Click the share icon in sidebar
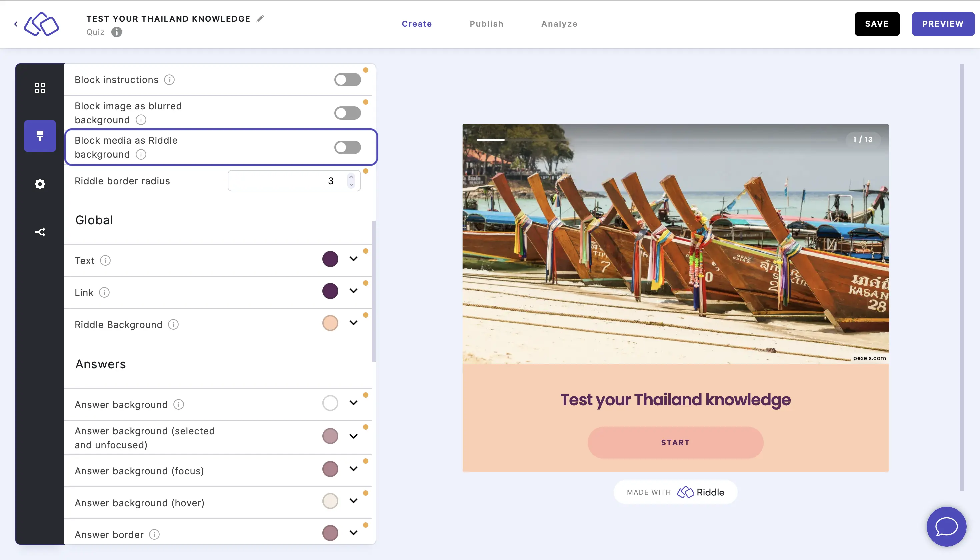The image size is (980, 560). click(40, 232)
